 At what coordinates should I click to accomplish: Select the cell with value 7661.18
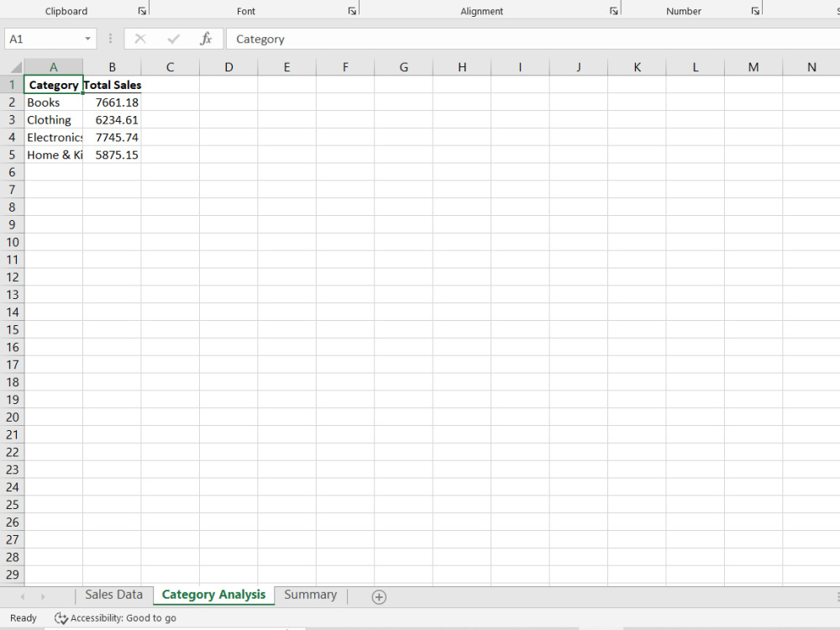point(112,102)
